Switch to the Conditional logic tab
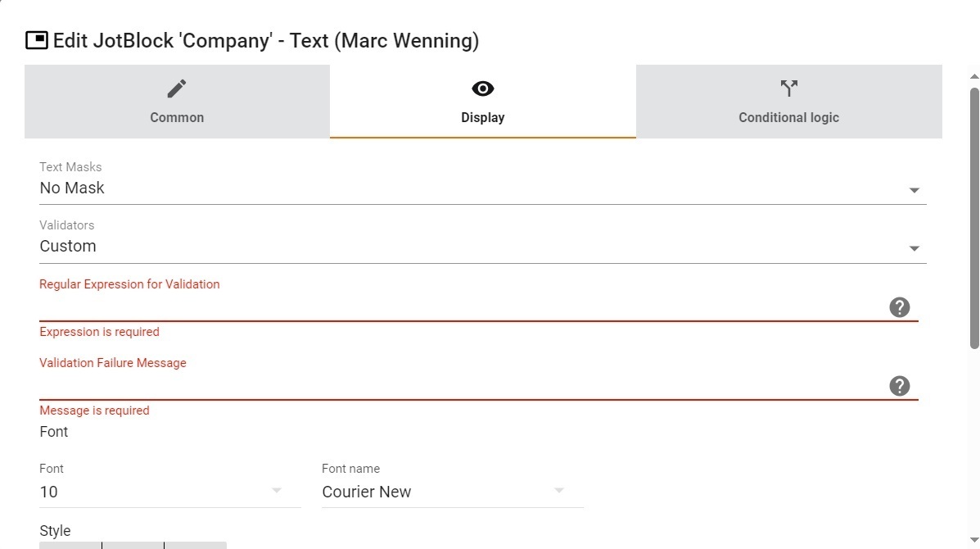The image size is (980, 549). click(x=788, y=102)
